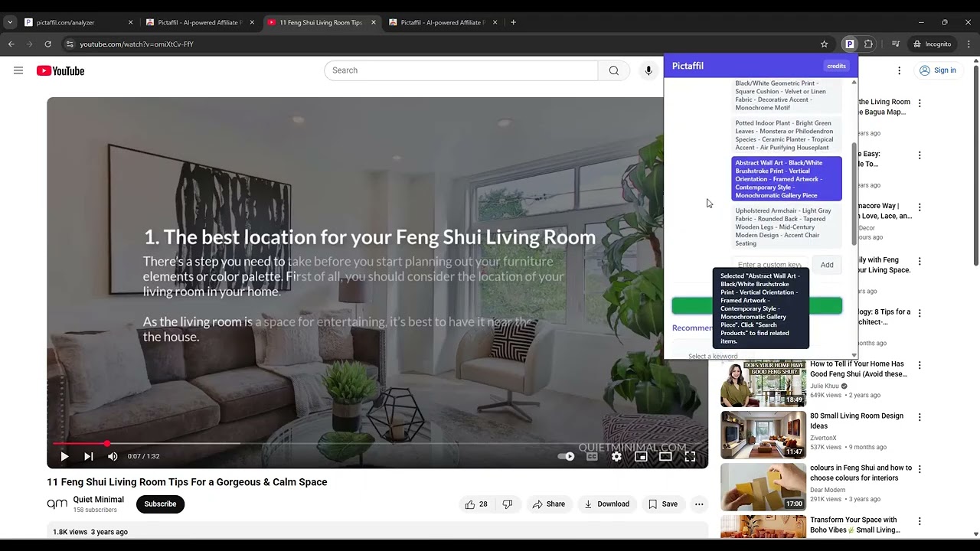Screen dimensions: 980x551
Task: Open the Quiet Minimal channel name link
Action: point(98,500)
